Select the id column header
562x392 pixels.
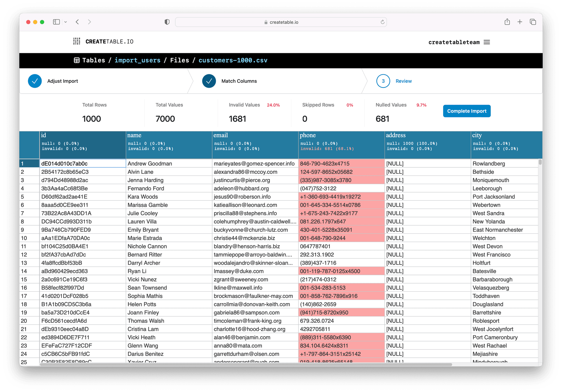[83, 145]
